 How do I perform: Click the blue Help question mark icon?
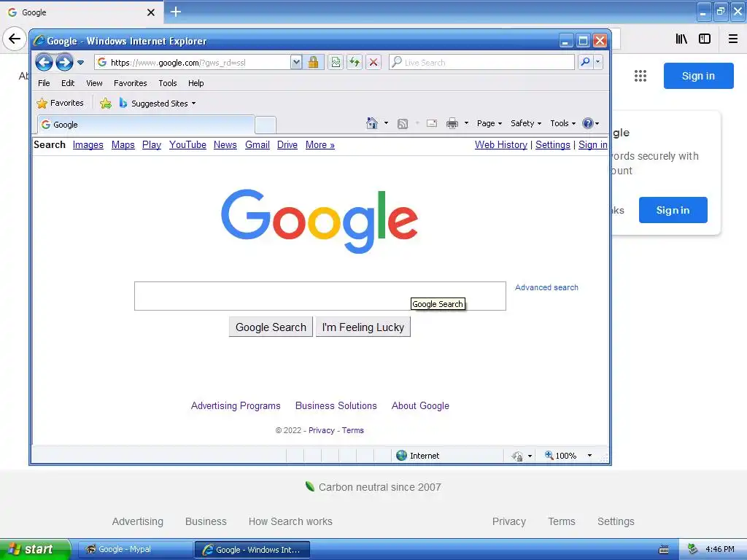588,123
